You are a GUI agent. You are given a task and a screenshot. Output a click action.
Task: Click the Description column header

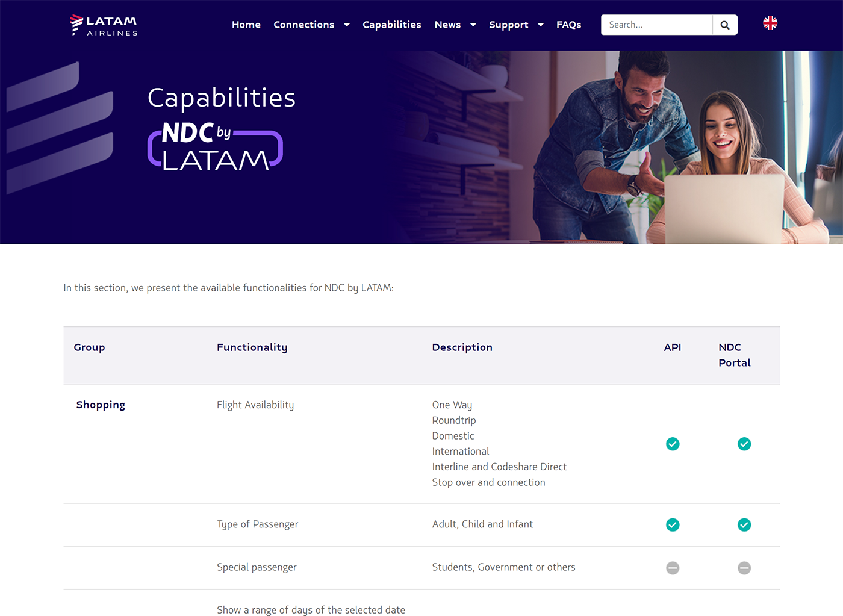(462, 347)
